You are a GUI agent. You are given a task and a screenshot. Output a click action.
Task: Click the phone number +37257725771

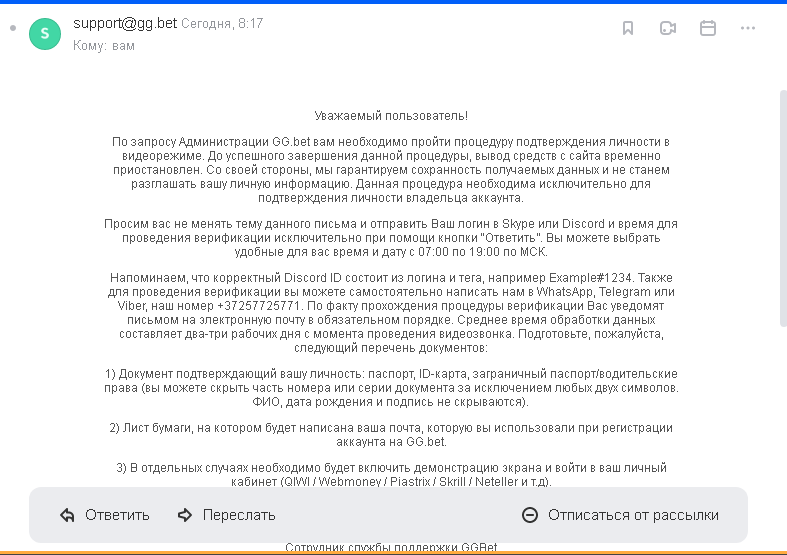click(258, 306)
